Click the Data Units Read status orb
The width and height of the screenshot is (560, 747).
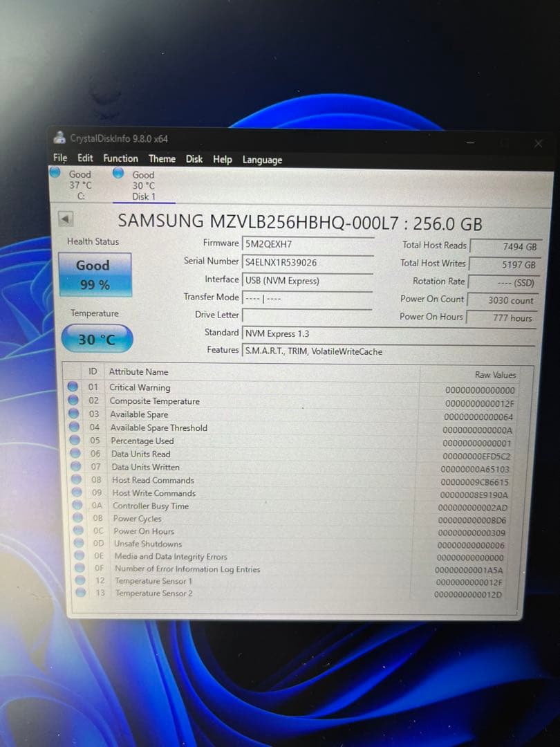(75, 453)
